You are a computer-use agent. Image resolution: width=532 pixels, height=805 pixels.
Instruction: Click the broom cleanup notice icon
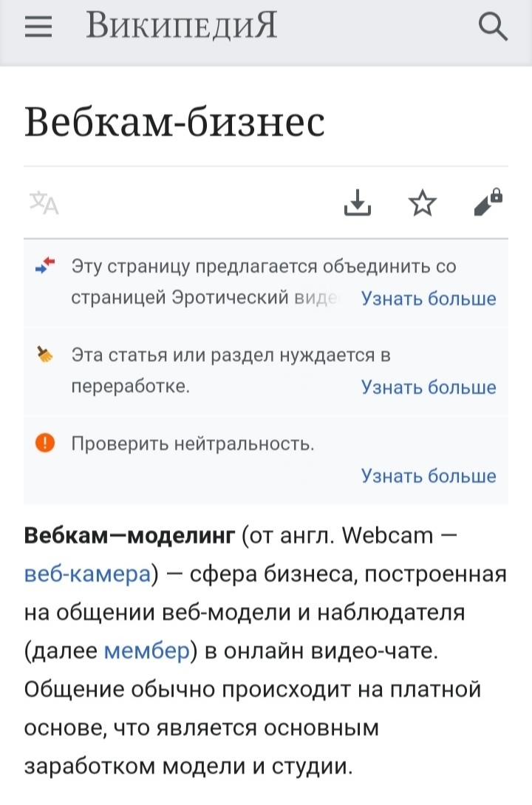45,355
